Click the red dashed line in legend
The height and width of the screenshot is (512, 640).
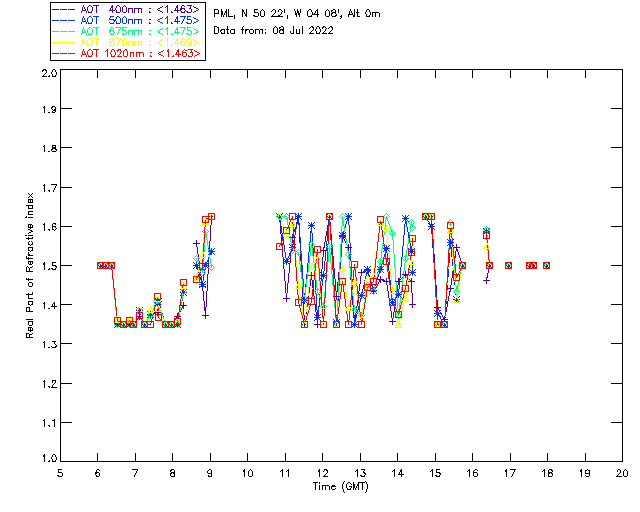pyautogui.click(x=64, y=53)
